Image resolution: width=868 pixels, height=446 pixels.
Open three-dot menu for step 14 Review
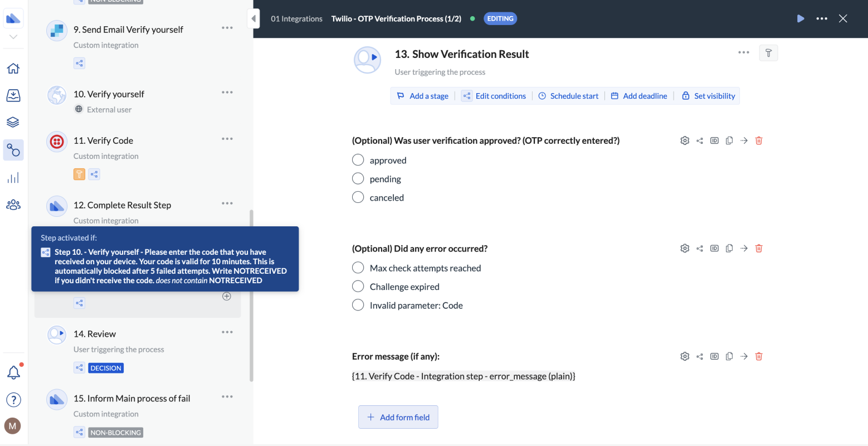pos(227,332)
